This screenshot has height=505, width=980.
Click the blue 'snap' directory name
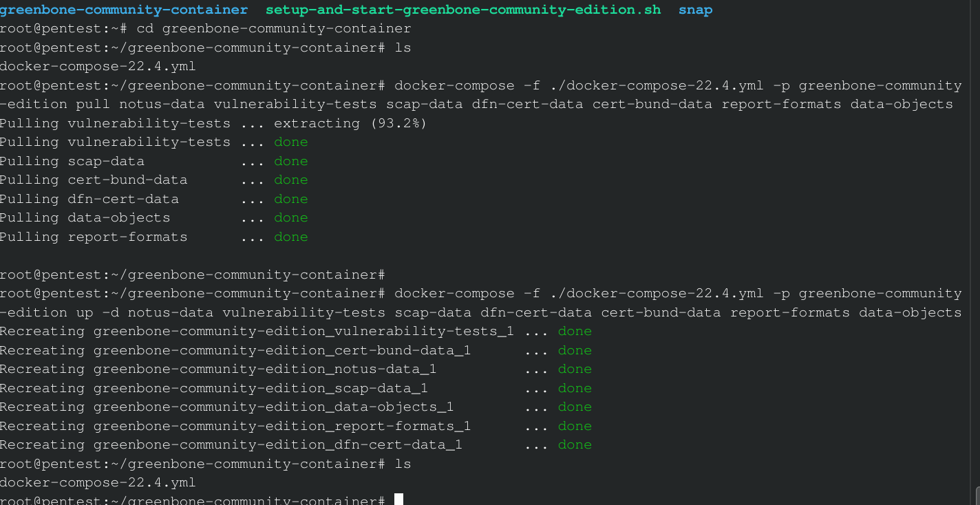(695, 10)
